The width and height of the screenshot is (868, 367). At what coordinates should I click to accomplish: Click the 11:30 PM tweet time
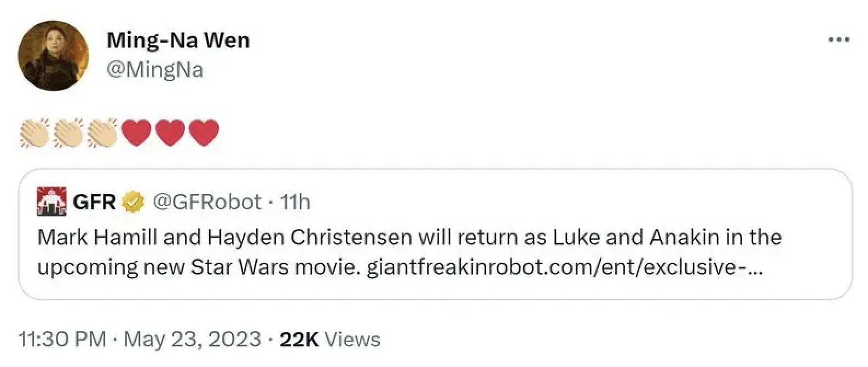point(62,339)
